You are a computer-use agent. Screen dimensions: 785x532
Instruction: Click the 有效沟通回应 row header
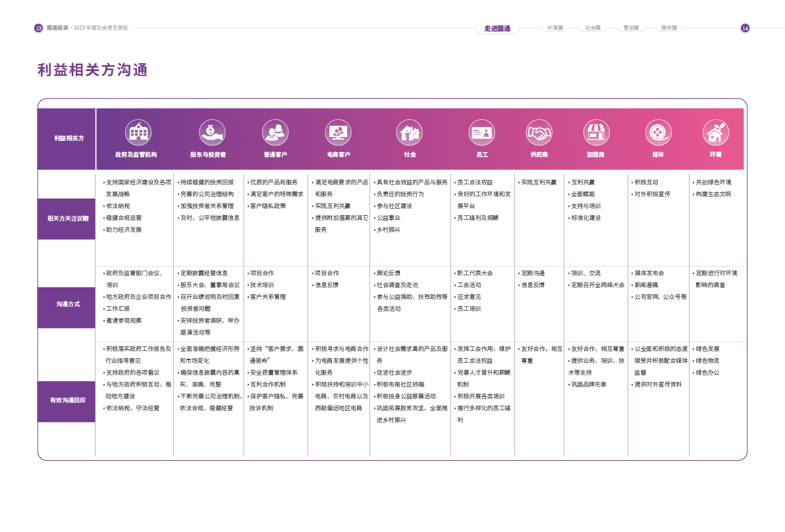coord(67,400)
